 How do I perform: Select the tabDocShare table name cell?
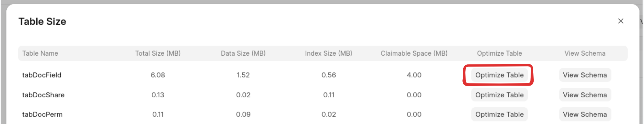[x=43, y=95]
